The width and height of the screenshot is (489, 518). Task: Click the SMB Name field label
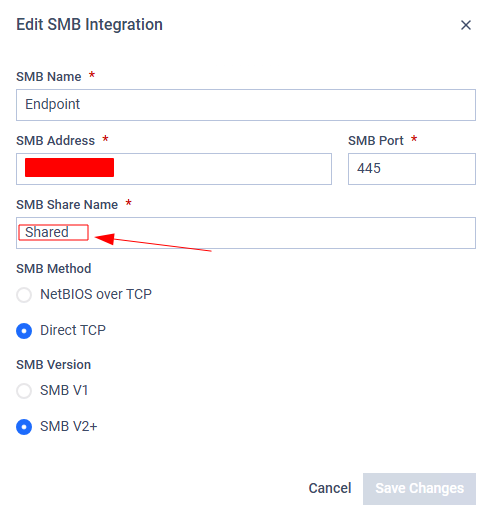(49, 77)
